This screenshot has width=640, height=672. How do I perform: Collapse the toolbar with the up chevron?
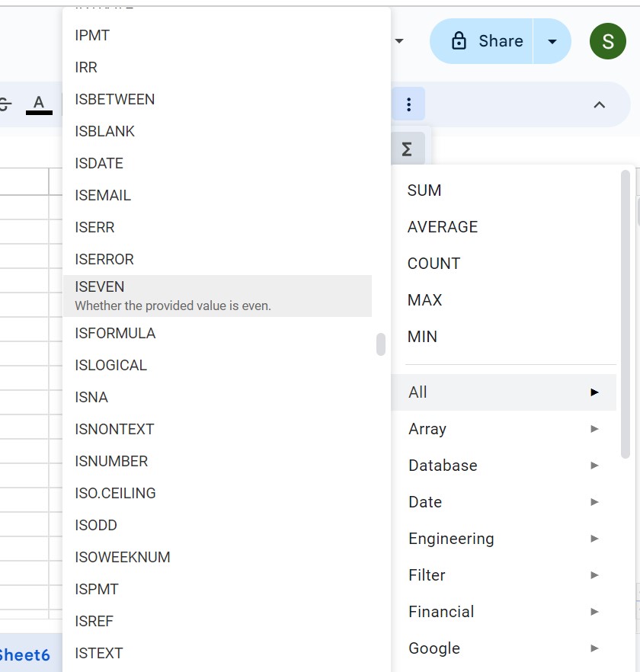(600, 105)
